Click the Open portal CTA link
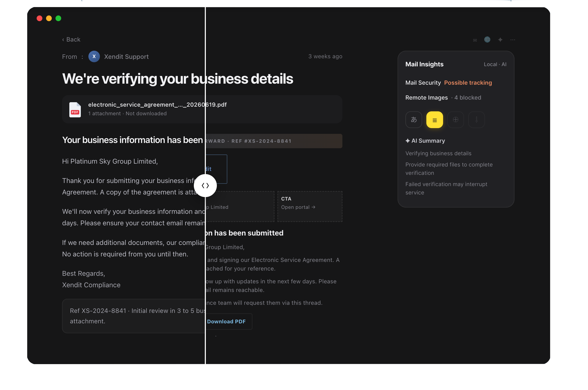Image resolution: width=588 pixels, height=390 pixels. click(298, 207)
